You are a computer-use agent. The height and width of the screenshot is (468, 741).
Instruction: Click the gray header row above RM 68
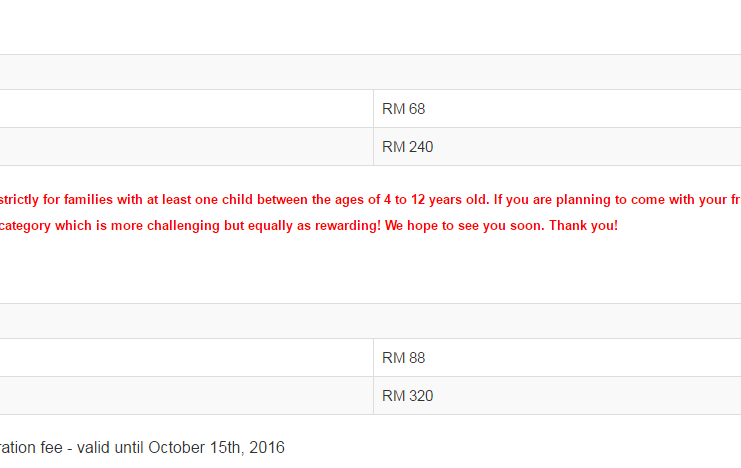pyautogui.click(x=370, y=72)
